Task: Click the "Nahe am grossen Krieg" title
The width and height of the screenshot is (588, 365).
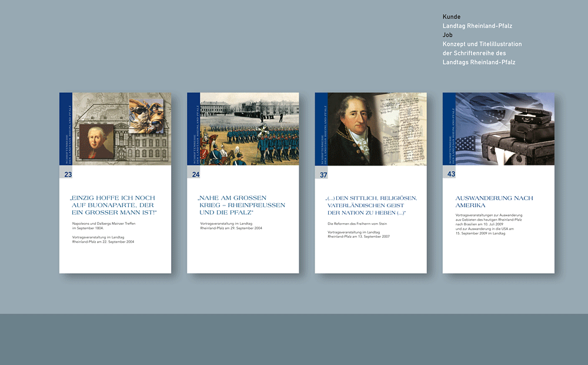Action: (241, 205)
